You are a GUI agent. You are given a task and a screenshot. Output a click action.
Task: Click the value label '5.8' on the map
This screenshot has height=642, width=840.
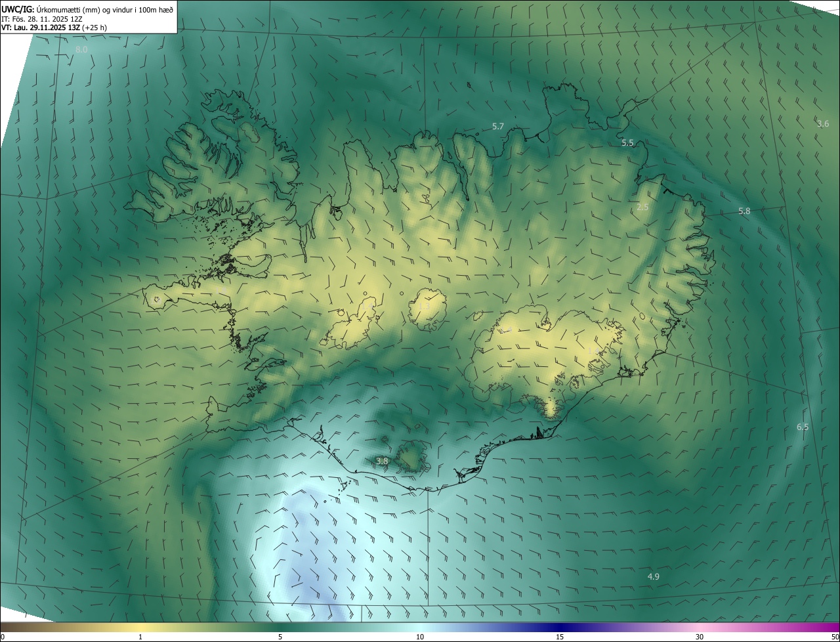(x=744, y=211)
